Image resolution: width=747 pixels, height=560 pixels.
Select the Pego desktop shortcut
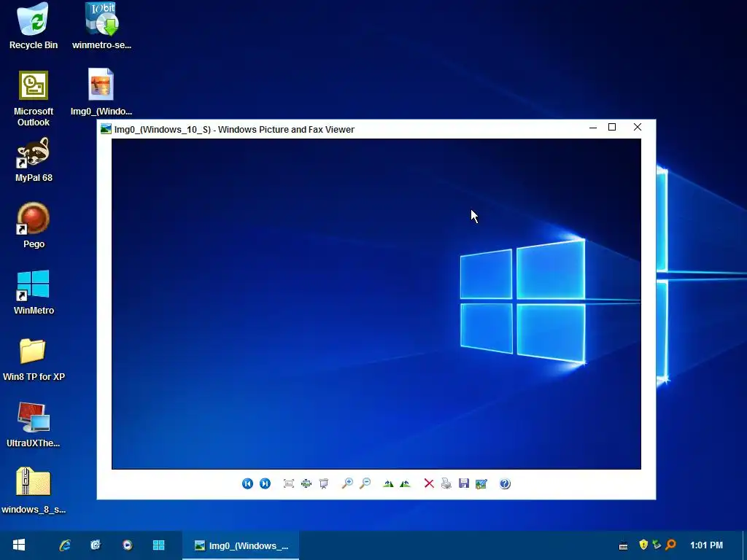point(34,226)
